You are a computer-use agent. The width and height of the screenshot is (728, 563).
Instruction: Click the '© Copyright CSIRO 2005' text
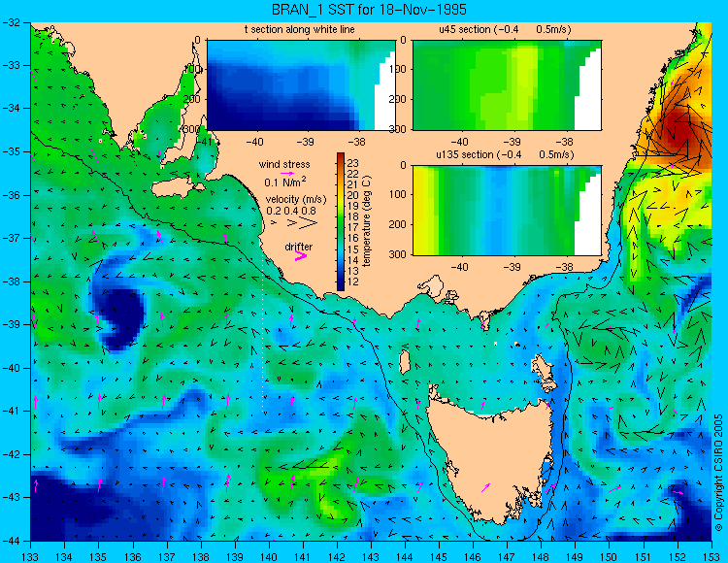tap(718, 474)
